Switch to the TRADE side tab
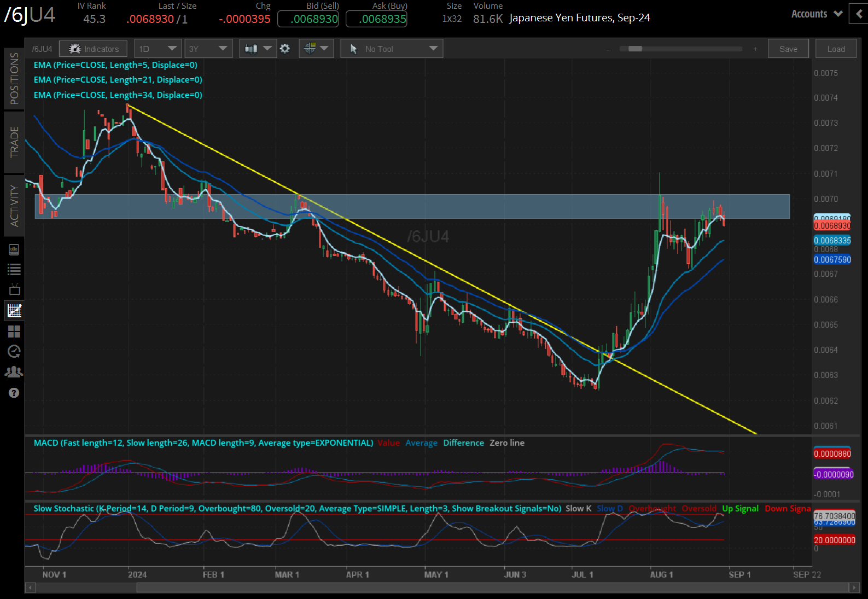The width and height of the screenshot is (868, 599). click(x=14, y=142)
